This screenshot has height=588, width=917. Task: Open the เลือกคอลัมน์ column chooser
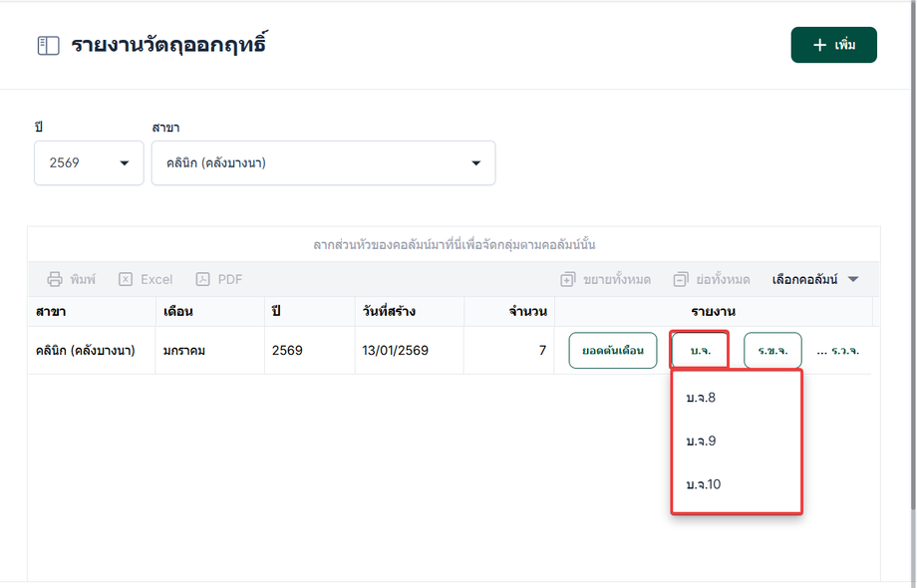coord(815,280)
